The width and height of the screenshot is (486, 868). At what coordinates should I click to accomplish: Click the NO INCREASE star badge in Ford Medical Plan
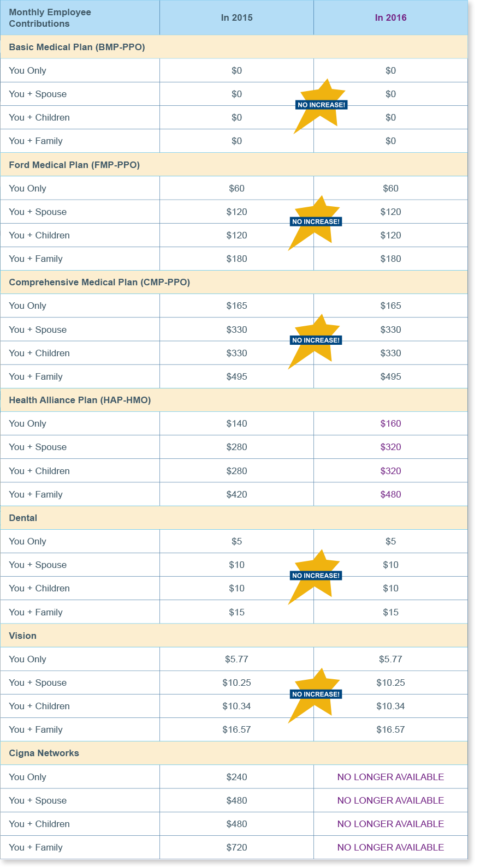[316, 223]
